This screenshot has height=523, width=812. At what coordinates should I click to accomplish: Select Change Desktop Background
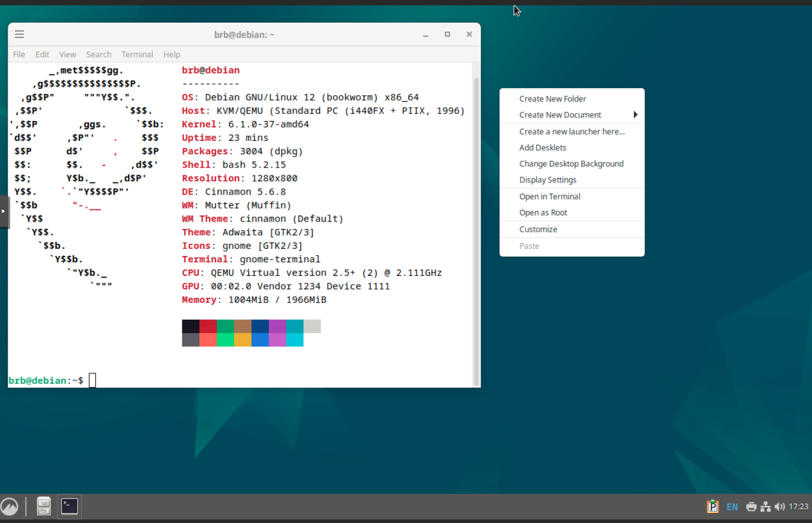pyautogui.click(x=571, y=164)
